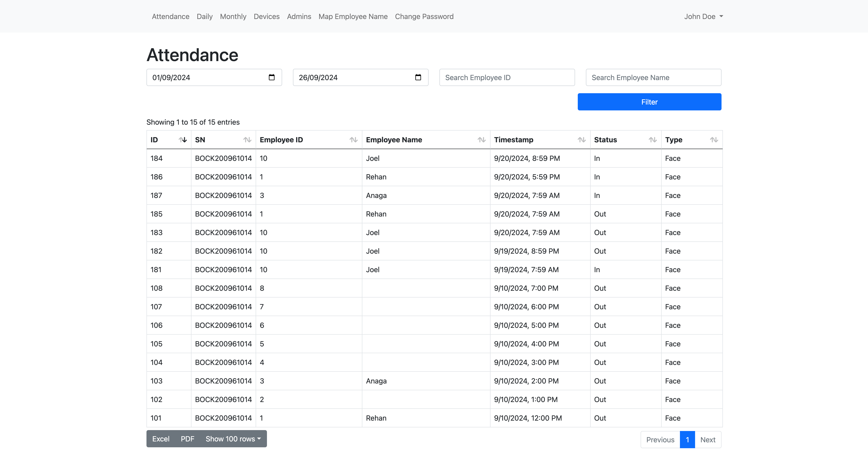Go to Devices in navbar
The width and height of the screenshot is (868, 462).
pos(267,17)
